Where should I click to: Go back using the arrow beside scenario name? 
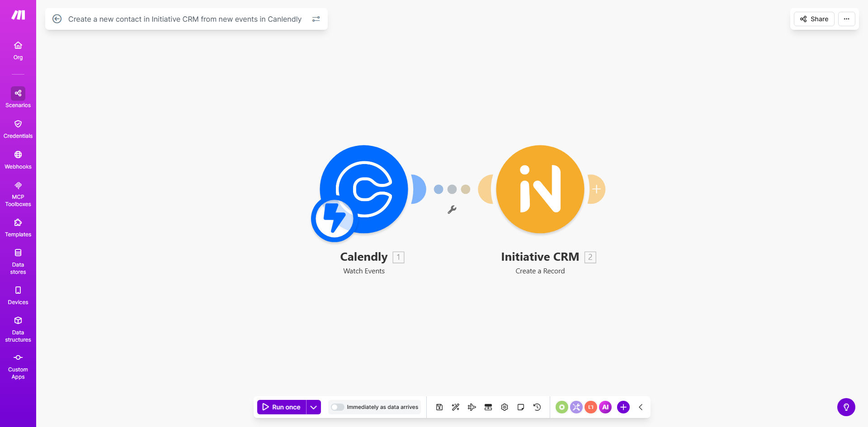click(57, 19)
